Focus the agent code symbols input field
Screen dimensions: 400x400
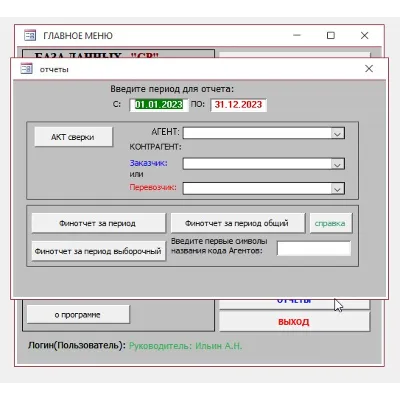click(314, 249)
